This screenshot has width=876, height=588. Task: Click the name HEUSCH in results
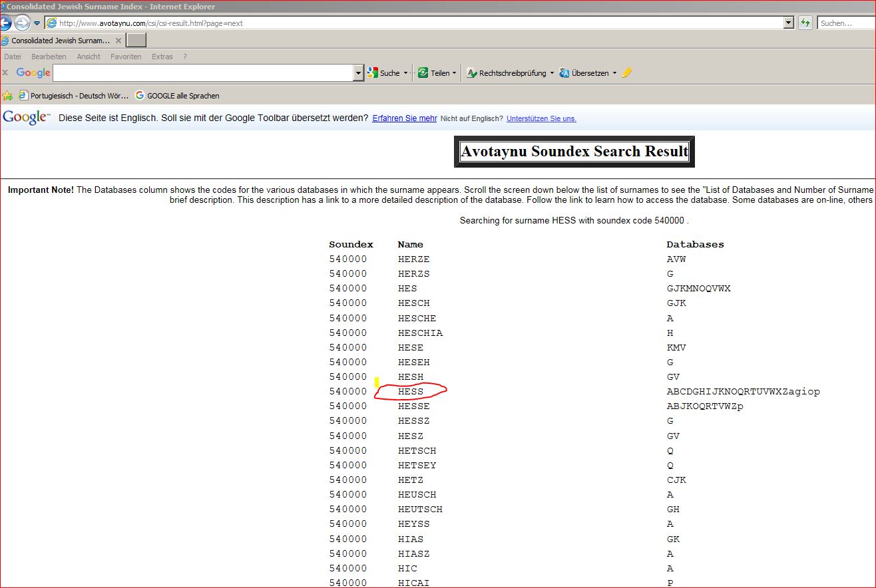point(417,494)
